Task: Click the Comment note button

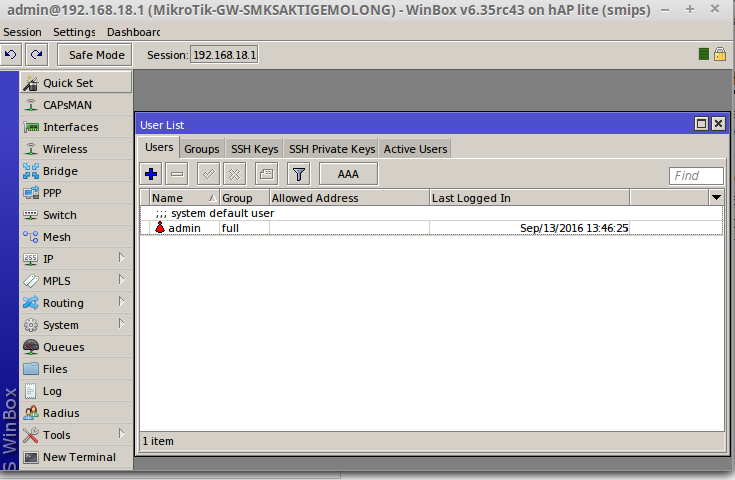Action: click(x=266, y=174)
